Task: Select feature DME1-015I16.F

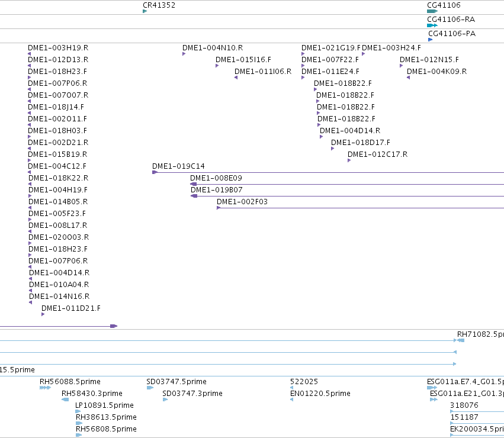Action: click(243, 60)
